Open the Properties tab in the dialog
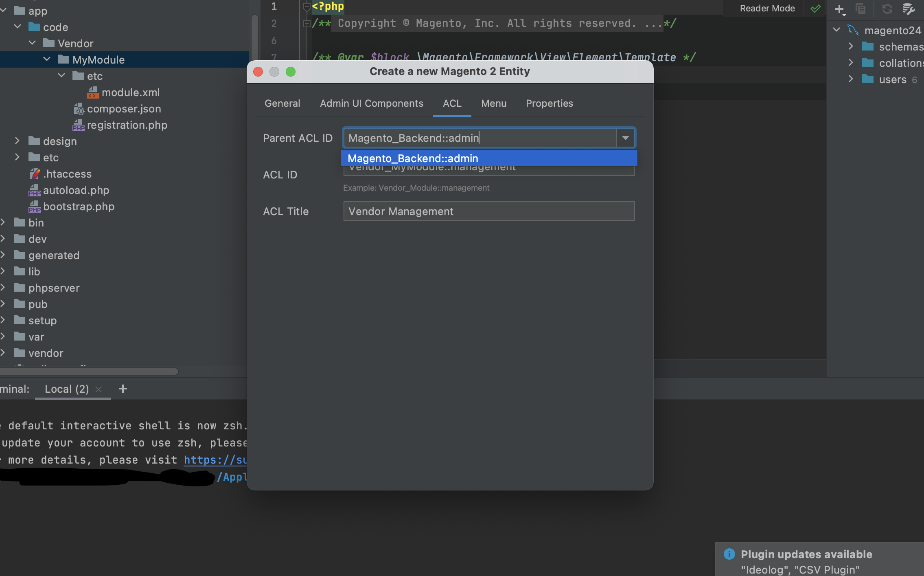This screenshot has height=576, width=924. 549,103
